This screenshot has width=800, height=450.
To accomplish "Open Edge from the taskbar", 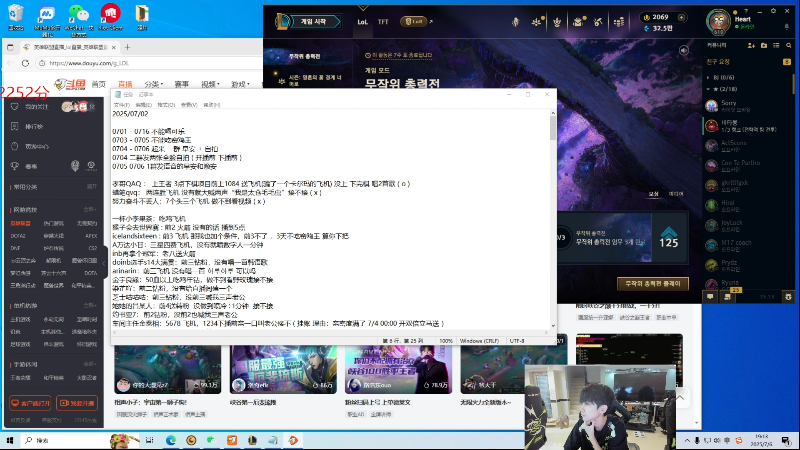I will click(x=171, y=440).
